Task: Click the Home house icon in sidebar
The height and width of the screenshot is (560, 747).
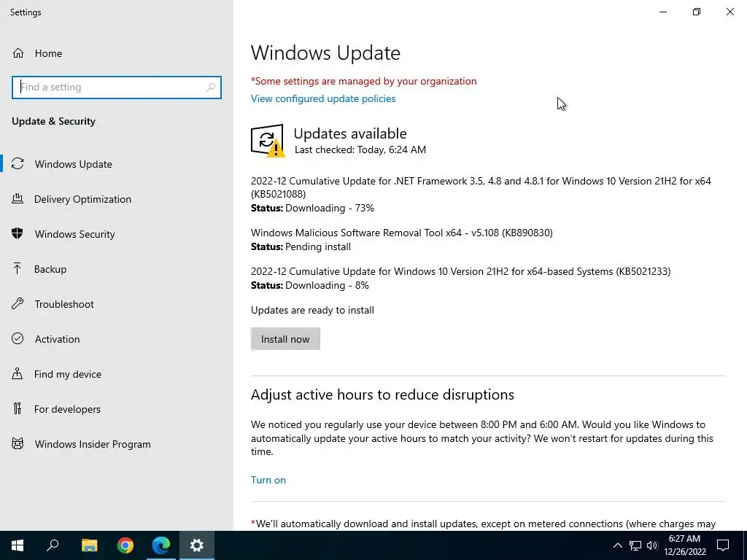Action: (x=18, y=52)
